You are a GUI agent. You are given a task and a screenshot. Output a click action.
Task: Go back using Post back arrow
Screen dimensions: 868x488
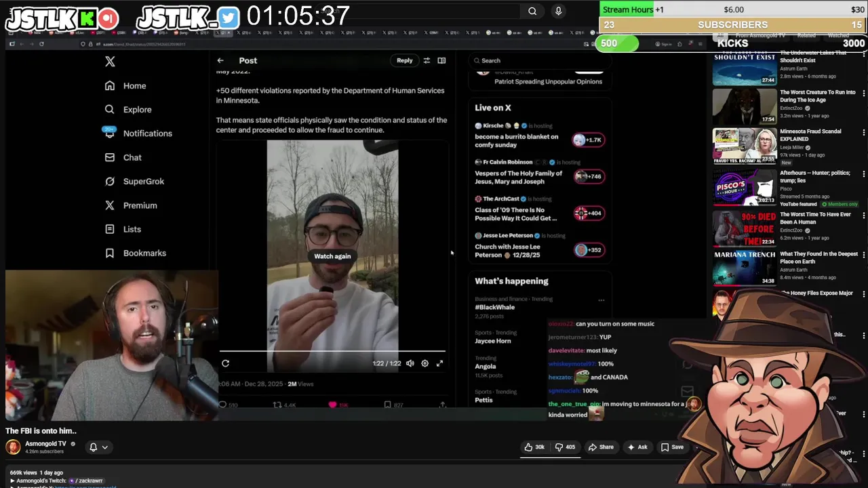(220, 60)
